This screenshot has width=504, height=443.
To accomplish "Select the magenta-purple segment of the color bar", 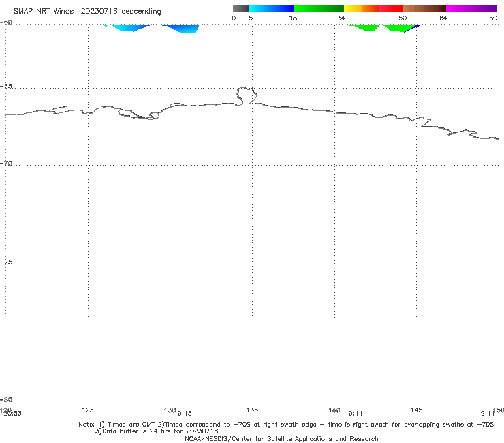I will click(x=471, y=8).
